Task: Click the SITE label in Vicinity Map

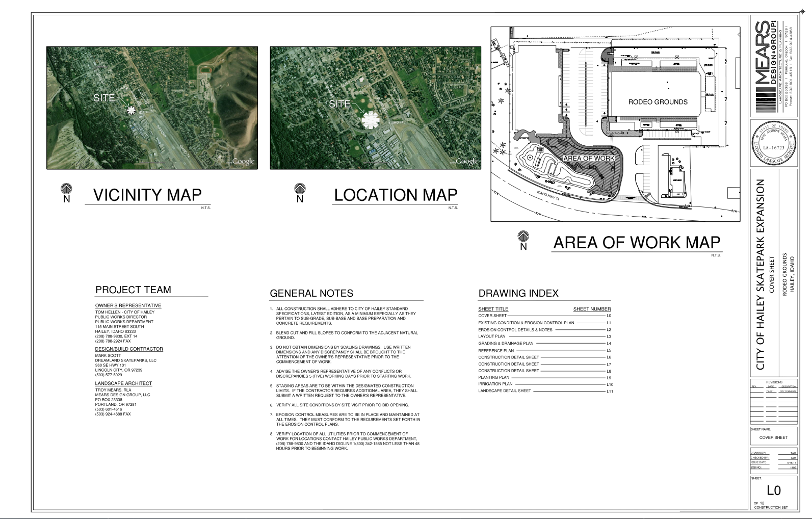Action: point(104,98)
